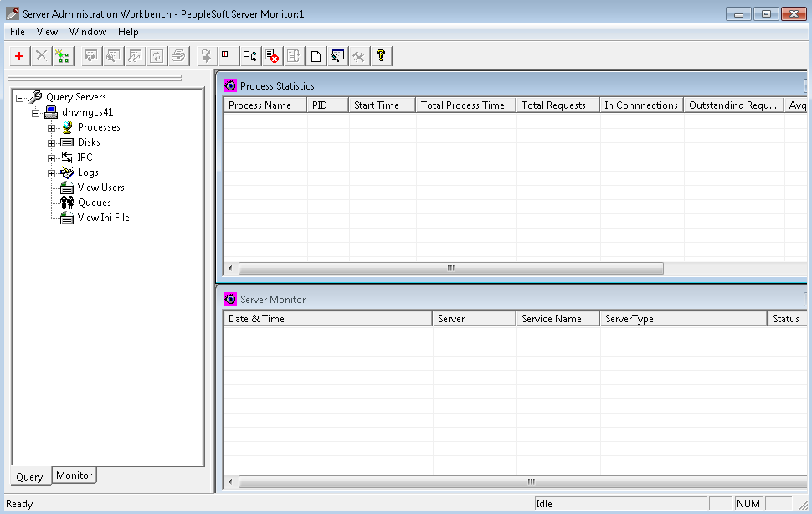Click the In Connections column header

point(641,105)
